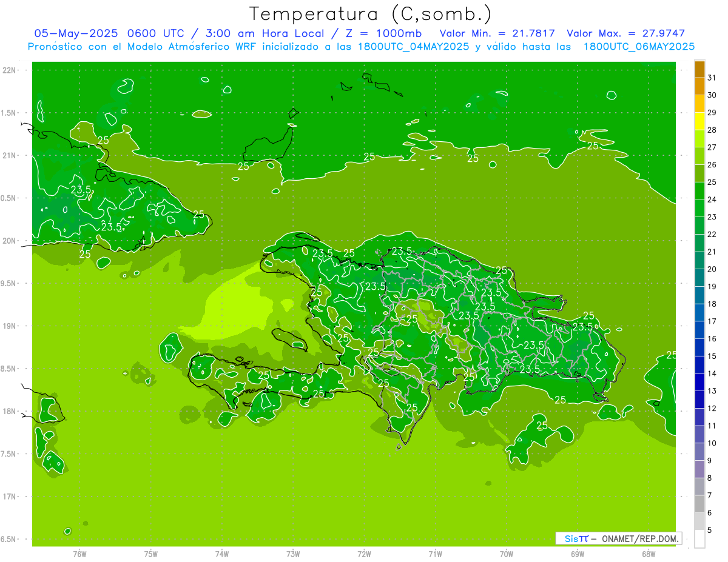
Task: Click the "17N" latitude axis label
Action: pyautogui.click(x=9, y=497)
